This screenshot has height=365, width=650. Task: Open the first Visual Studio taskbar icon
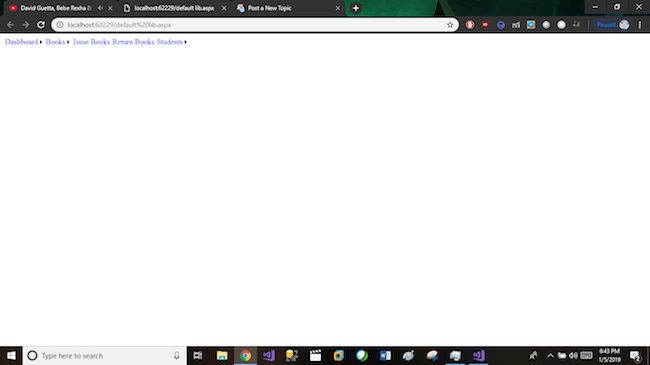pyautogui.click(x=269, y=356)
